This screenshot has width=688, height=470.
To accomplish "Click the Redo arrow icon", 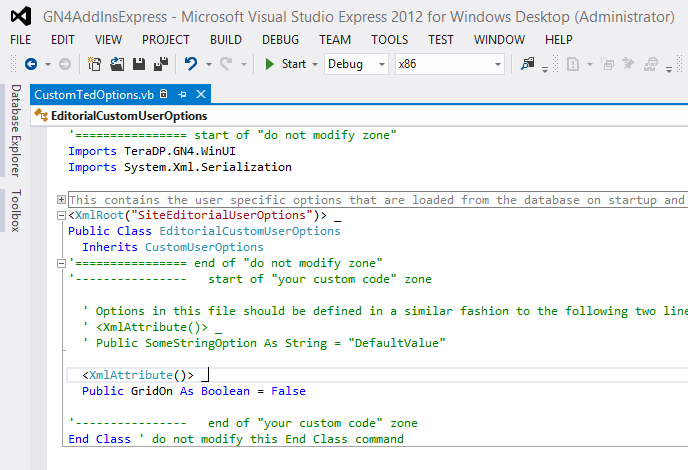I will point(226,64).
